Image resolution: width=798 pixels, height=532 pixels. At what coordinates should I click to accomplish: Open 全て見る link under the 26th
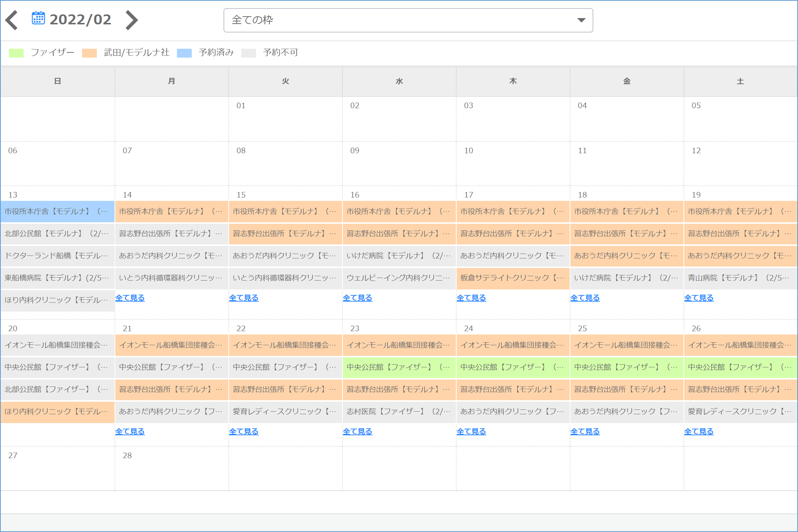(699, 432)
